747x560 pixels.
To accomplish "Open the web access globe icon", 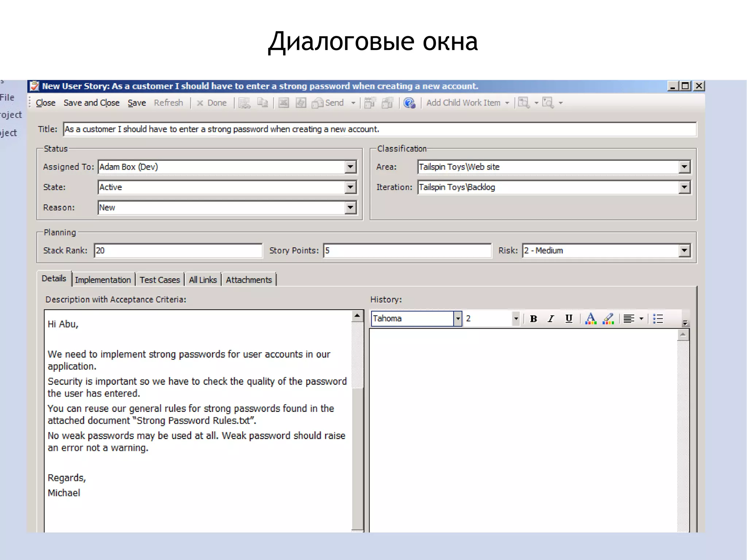I will coord(410,103).
